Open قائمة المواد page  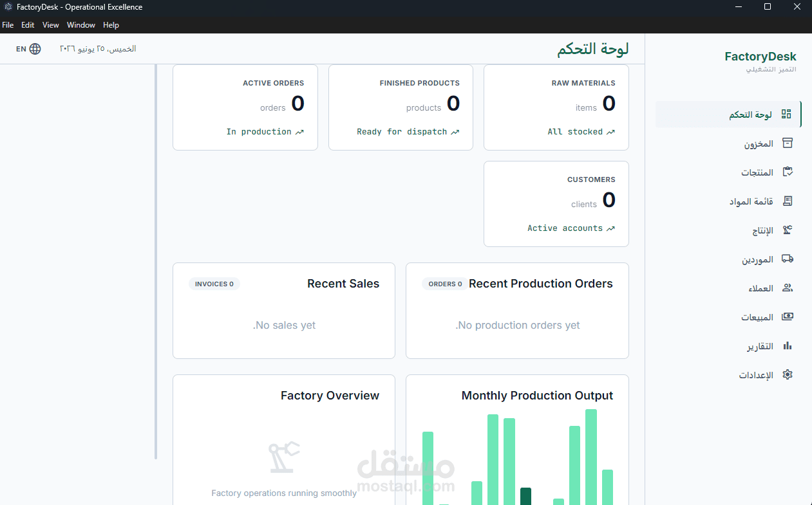click(x=728, y=201)
